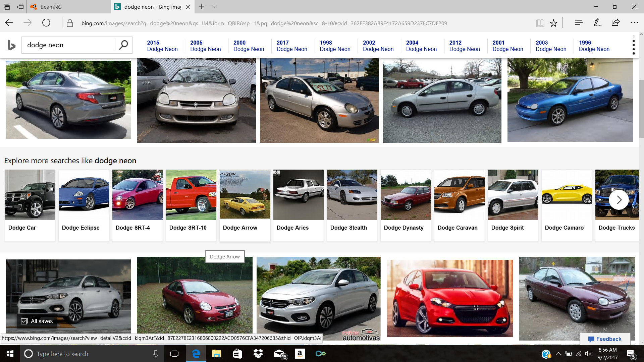Open Dodge Spirit related search
Image resolution: width=644 pixels, height=362 pixels.
[513, 205]
